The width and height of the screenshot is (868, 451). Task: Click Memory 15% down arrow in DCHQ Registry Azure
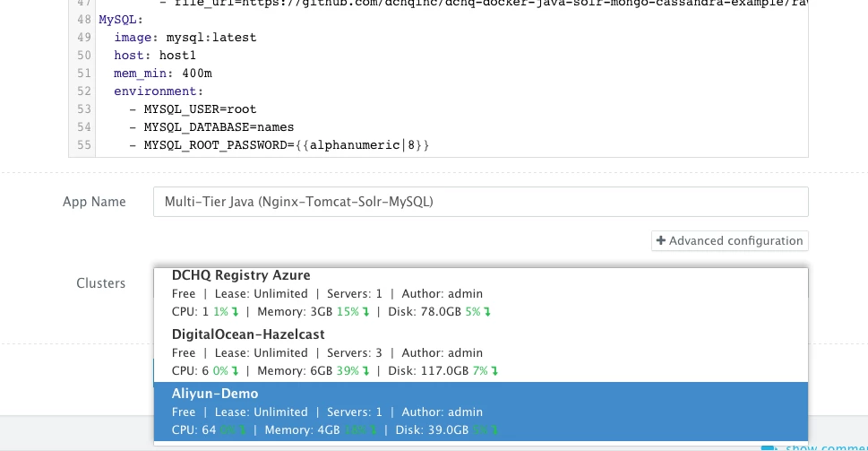[x=365, y=312]
